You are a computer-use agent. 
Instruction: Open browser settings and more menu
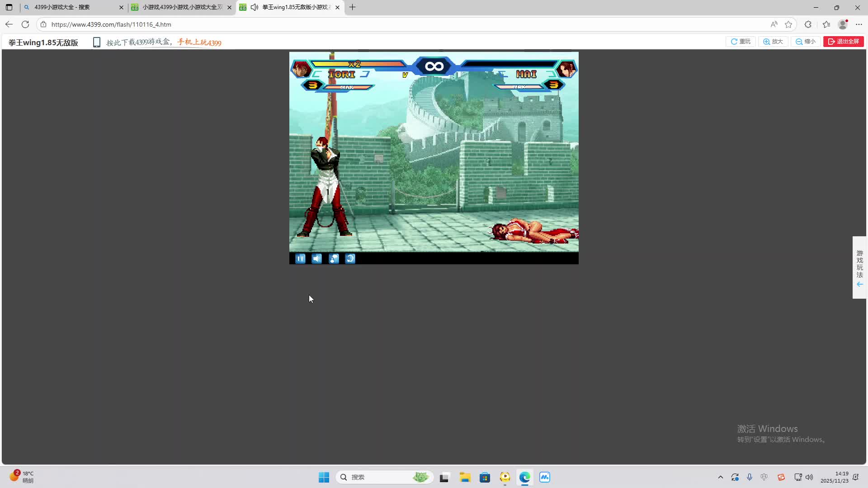pyautogui.click(x=859, y=24)
